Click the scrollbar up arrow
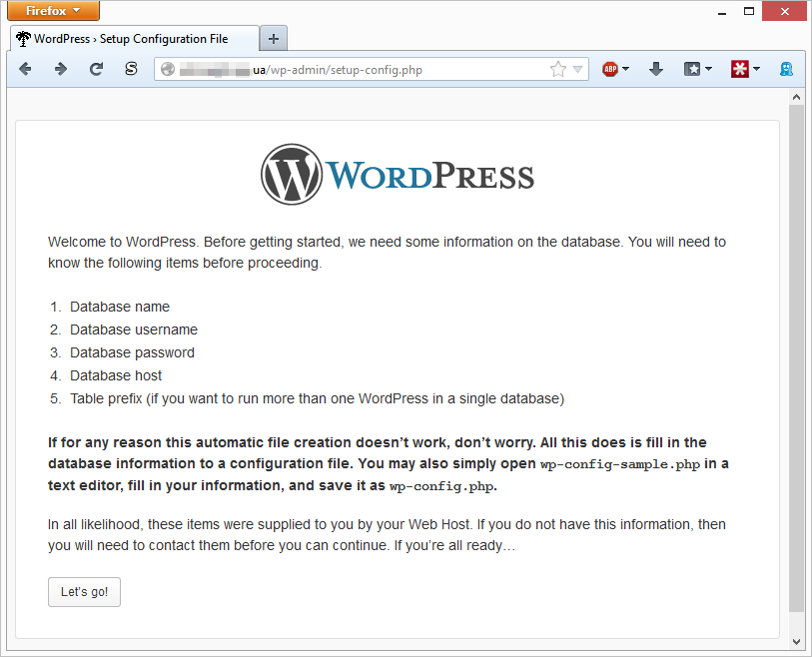The height and width of the screenshot is (657, 812). [x=796, y=97]
